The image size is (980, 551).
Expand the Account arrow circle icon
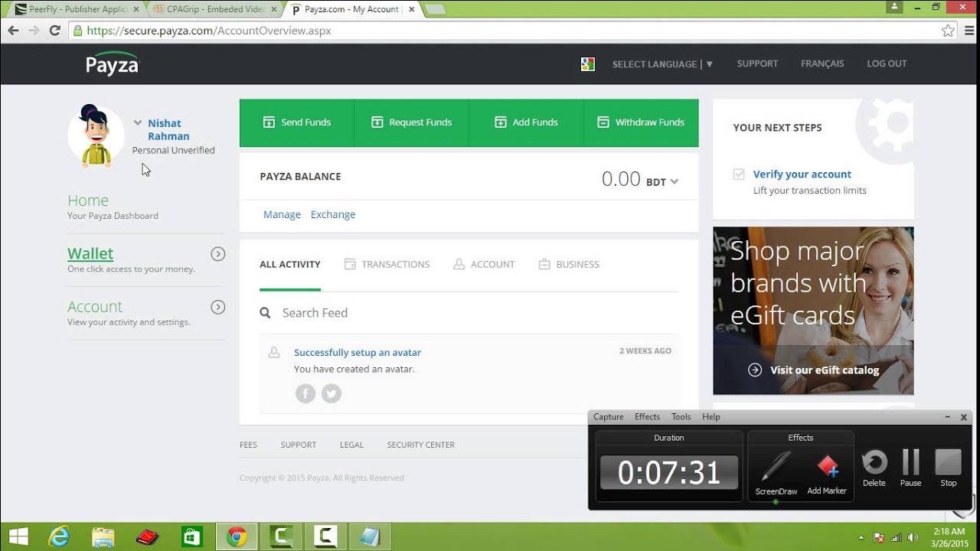tap(218, 307)
